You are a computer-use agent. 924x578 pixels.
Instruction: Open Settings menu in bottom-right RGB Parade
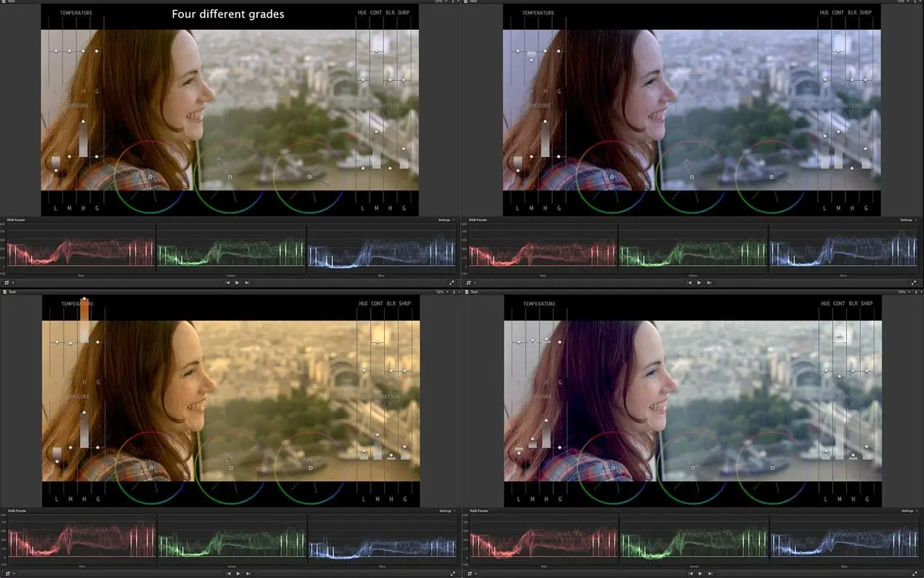coord(908,511)
